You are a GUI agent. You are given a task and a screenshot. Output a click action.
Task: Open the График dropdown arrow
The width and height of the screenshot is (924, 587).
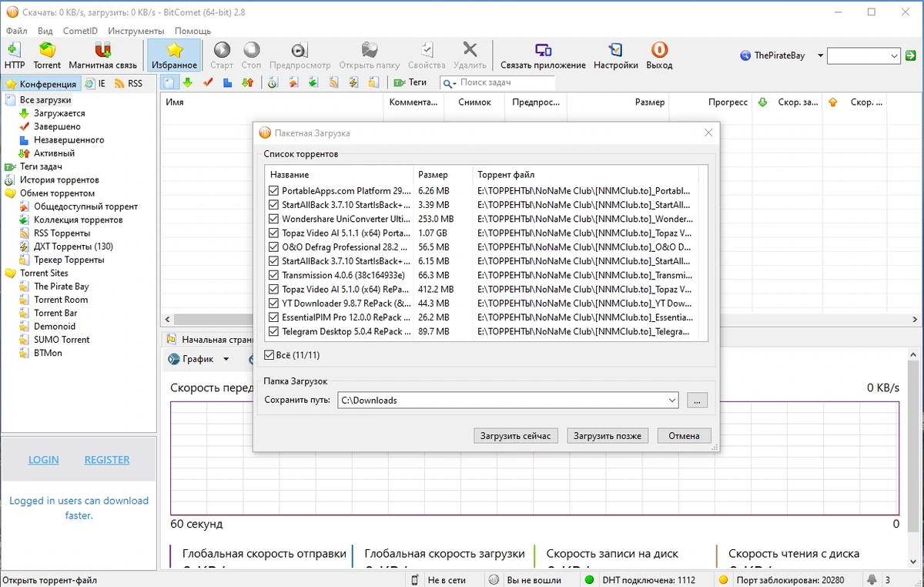point(226,359)
